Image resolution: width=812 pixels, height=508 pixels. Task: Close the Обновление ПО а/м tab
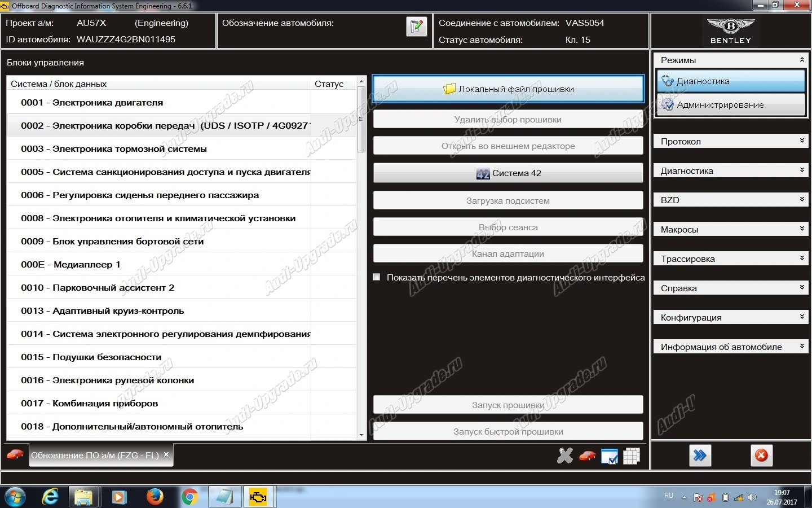[166, 454]
